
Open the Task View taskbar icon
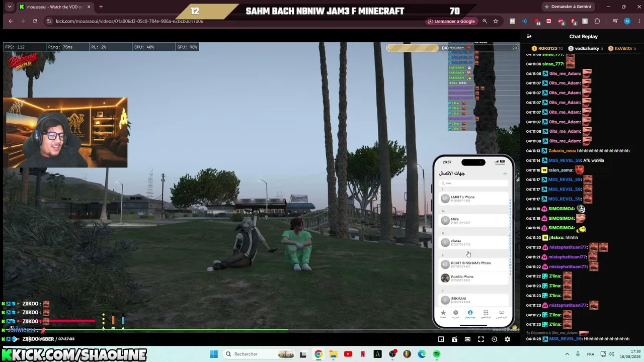(x=303, y=354)
